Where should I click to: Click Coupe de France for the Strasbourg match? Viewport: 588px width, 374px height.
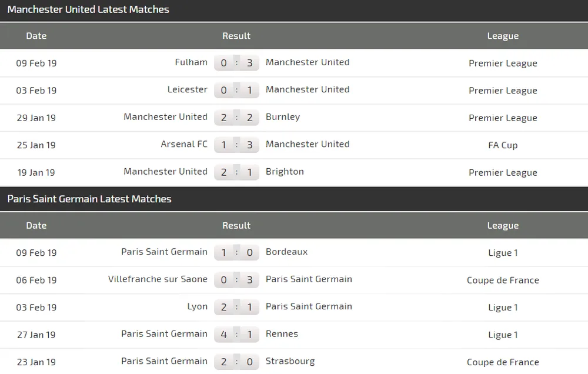(503, 362)
